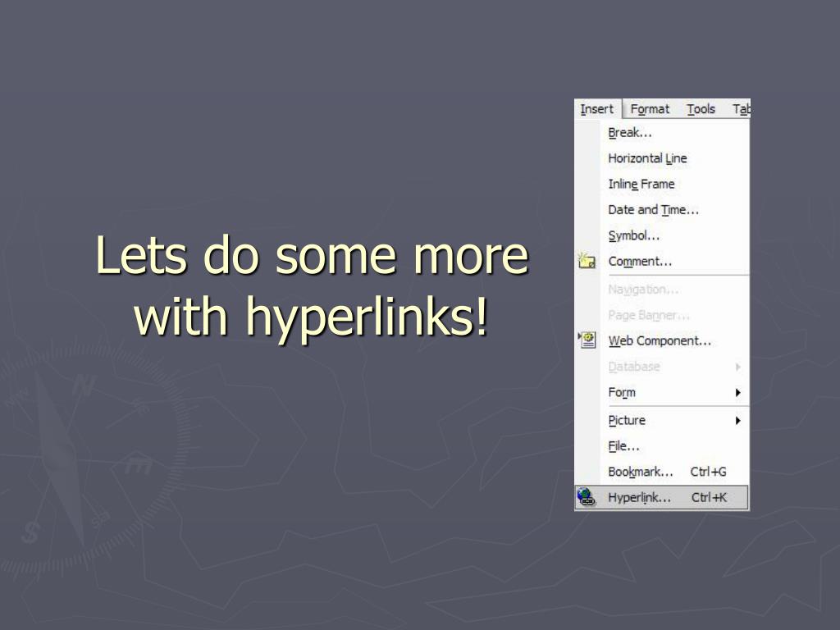
Task: Select Hyperlink... menu entry
Action: [x=662, y=498]
